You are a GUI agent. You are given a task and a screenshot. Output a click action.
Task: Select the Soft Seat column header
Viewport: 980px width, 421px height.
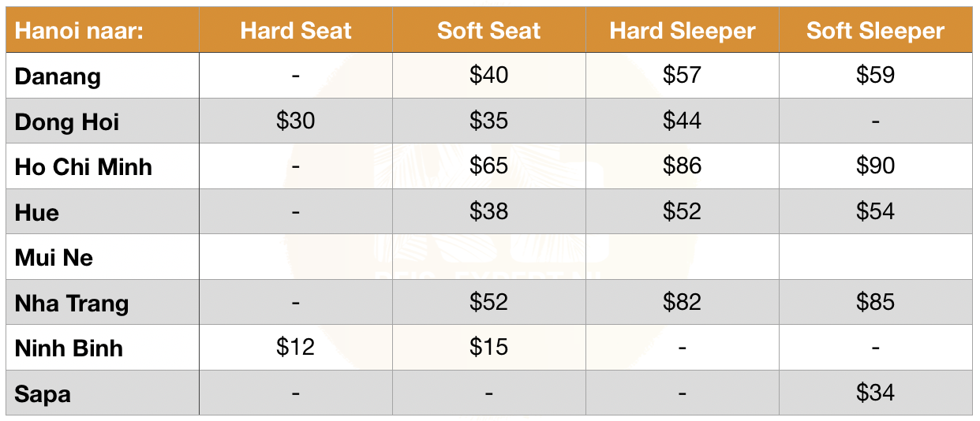point(489,31)
